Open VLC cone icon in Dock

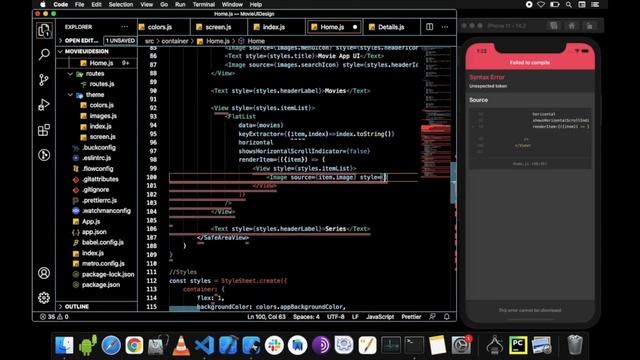[181, 345]
